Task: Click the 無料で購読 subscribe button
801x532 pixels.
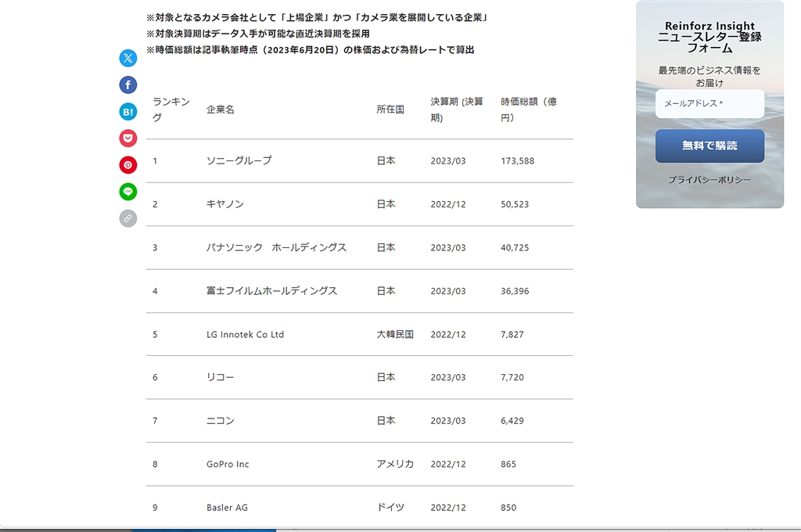Action: [709, 146]
